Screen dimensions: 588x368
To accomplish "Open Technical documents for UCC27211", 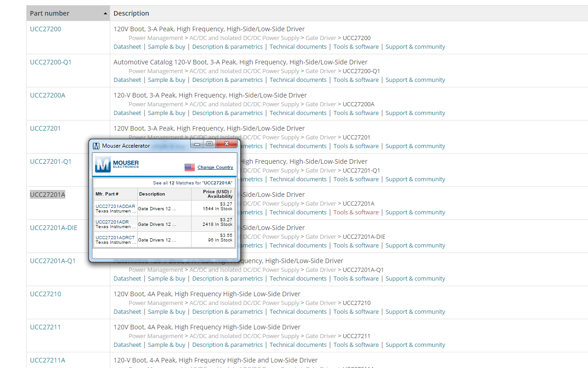I will [x=298, y=345].
